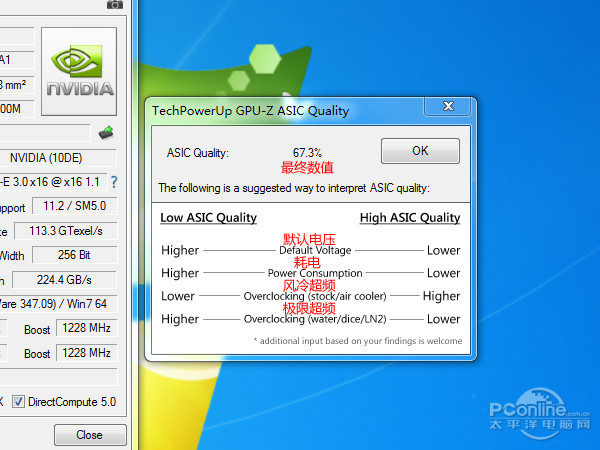Click the High ASIC Quality heading
Image resolution: width=600 pixels, height=450 pixels.
pyautogui.click(x=410, y=218)
